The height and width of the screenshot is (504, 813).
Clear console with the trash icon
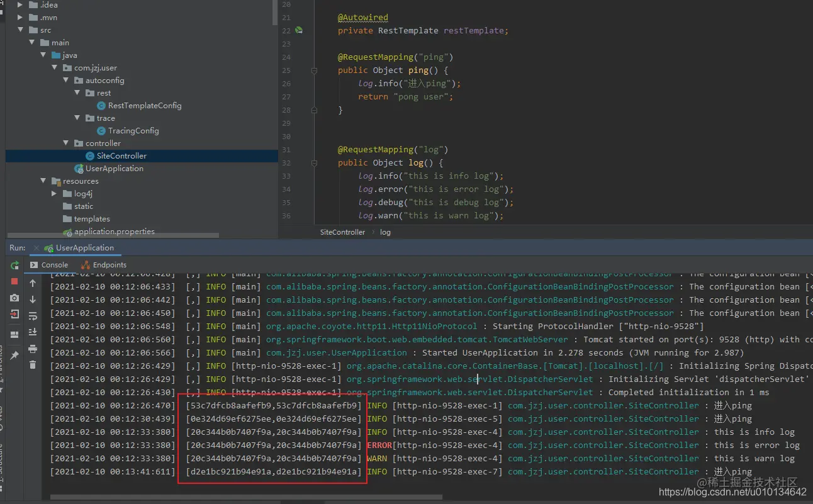(33, 365)
